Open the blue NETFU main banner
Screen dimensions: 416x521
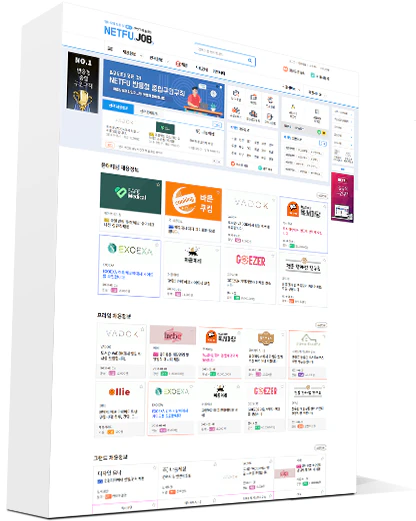164,88
